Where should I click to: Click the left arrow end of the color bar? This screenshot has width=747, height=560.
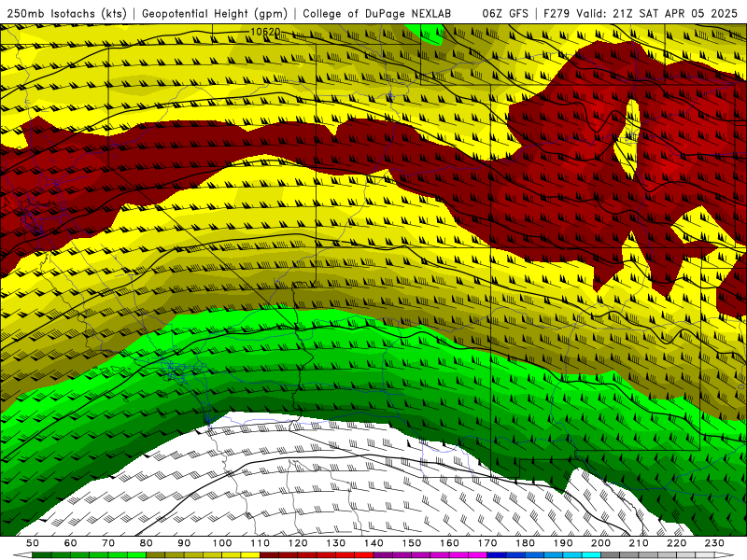click(22, 555)
